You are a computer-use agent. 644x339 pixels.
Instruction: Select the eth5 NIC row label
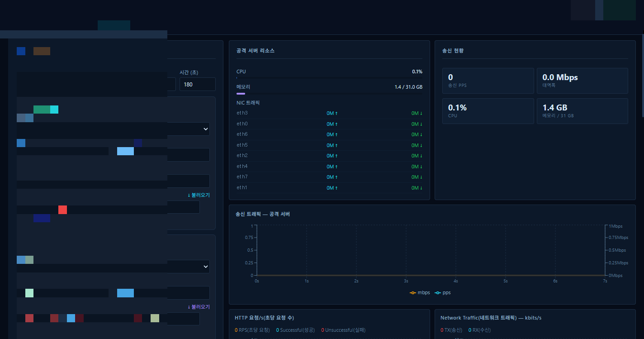pyautogui.click(x=242, y=145)
